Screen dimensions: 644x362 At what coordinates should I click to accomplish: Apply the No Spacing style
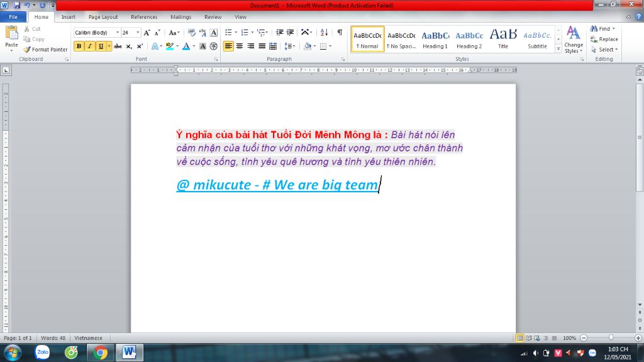tap(401, 40)
